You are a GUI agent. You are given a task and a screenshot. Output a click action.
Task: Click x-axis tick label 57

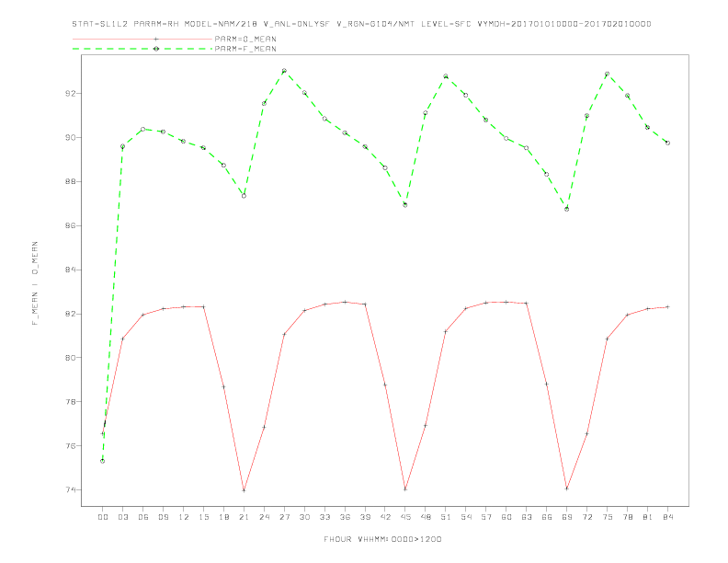pos(486,517)
